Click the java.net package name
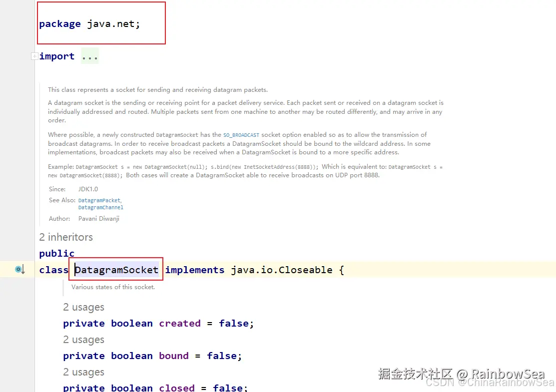Image resolution: width=556 pixels, height=392 pixels. (x=110, y=24)
